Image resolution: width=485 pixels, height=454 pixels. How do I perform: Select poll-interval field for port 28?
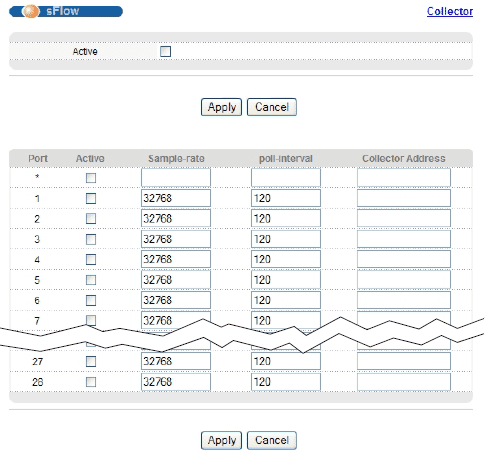(286, 382)
